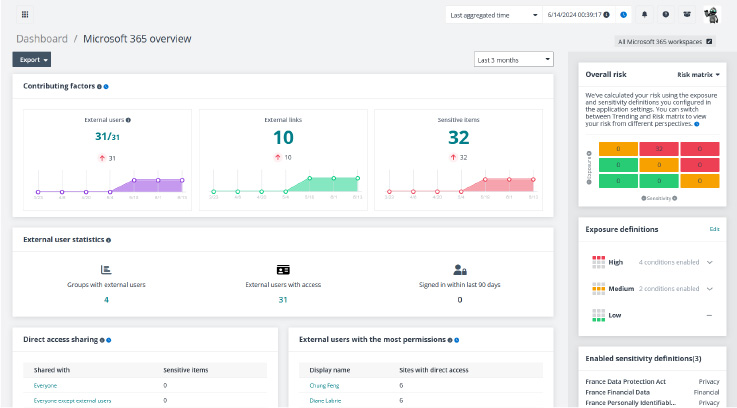Image resolution: width=737 pixels, height=408 pixels.
Task: Go to the Dashboard breadcrumb
Action: click(x=42, y=39)
